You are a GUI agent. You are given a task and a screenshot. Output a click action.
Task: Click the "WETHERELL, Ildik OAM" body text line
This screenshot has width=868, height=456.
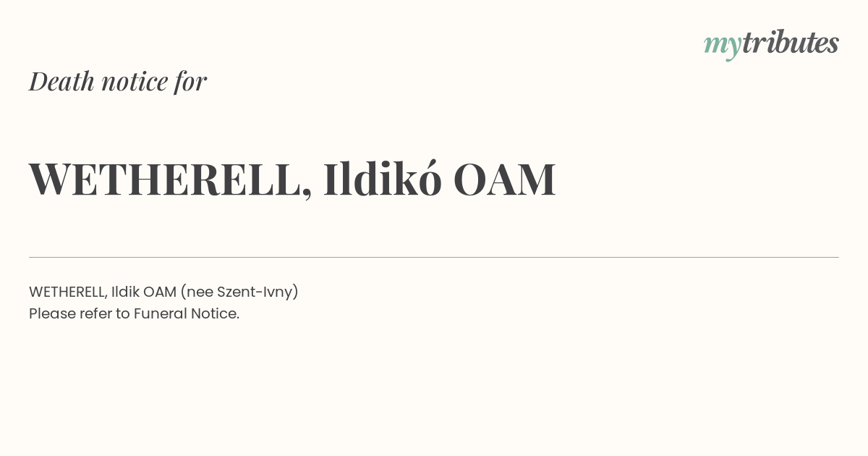tap(103, 292)
